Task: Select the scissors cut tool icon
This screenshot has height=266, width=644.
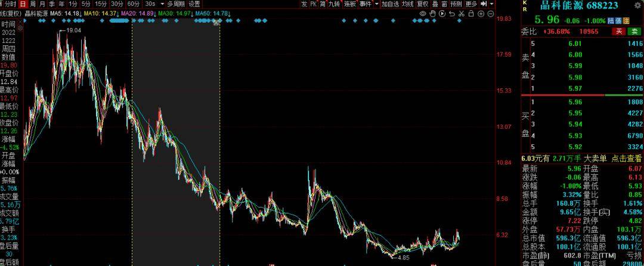Action: tap(462, 14)
